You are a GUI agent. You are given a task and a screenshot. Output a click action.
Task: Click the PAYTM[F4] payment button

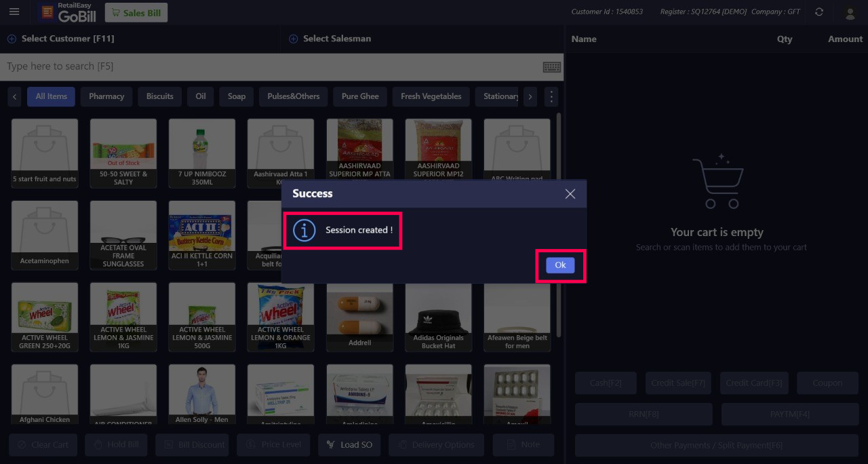(790, 414)
